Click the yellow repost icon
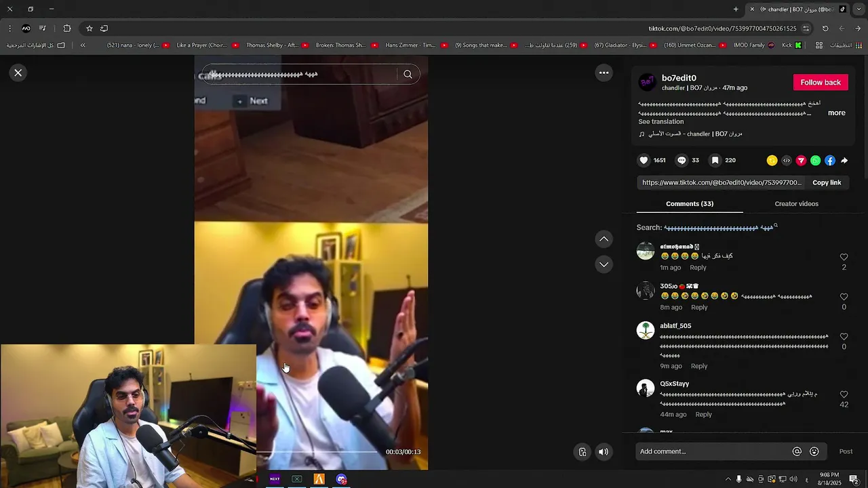The height and width of the screenshot is (488, 868). 772,161
